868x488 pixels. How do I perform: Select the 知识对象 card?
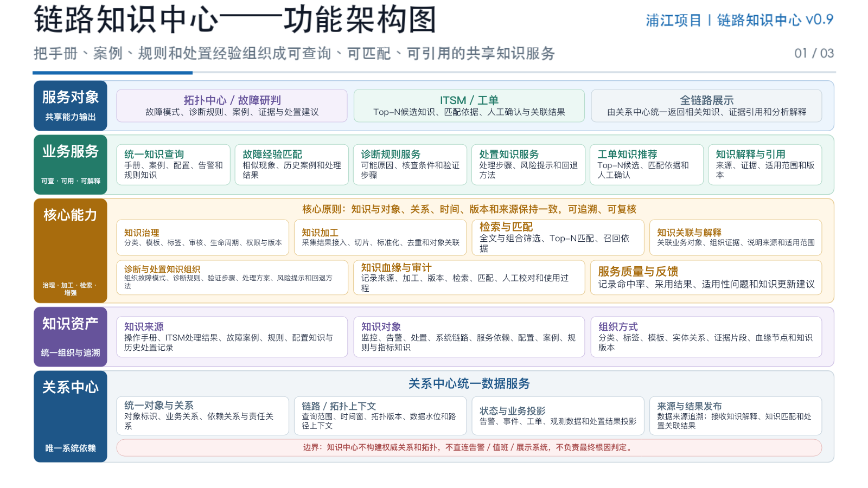point(469,337)
